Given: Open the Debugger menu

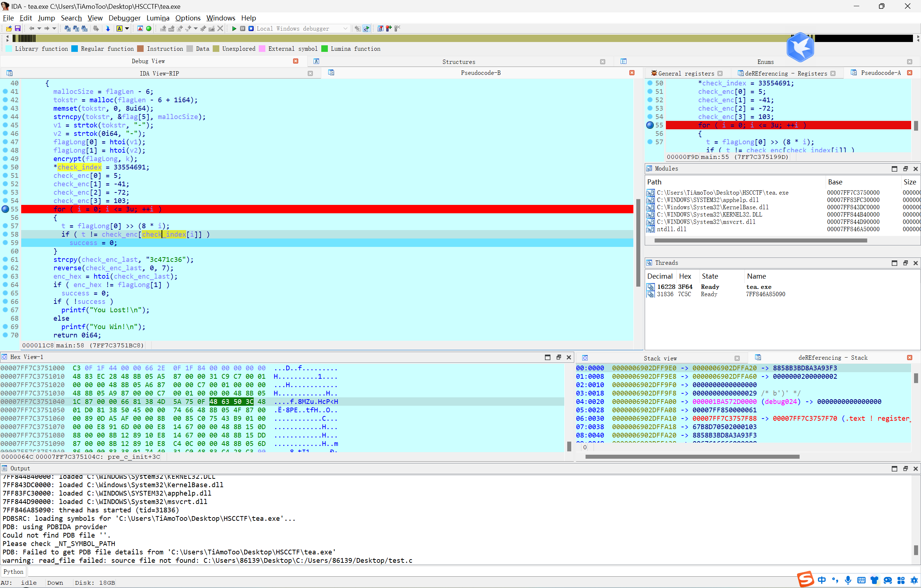Looking at the screenshot, I should point(124,18).
